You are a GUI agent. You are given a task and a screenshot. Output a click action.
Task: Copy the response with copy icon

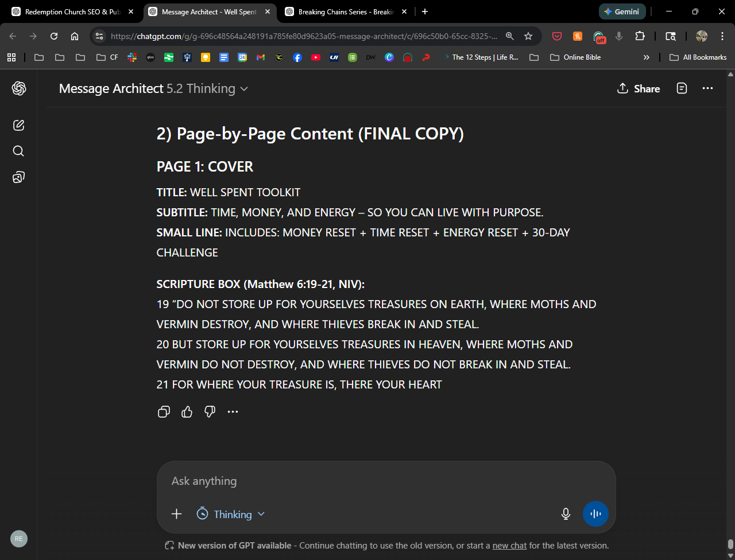tap(164, 411)
